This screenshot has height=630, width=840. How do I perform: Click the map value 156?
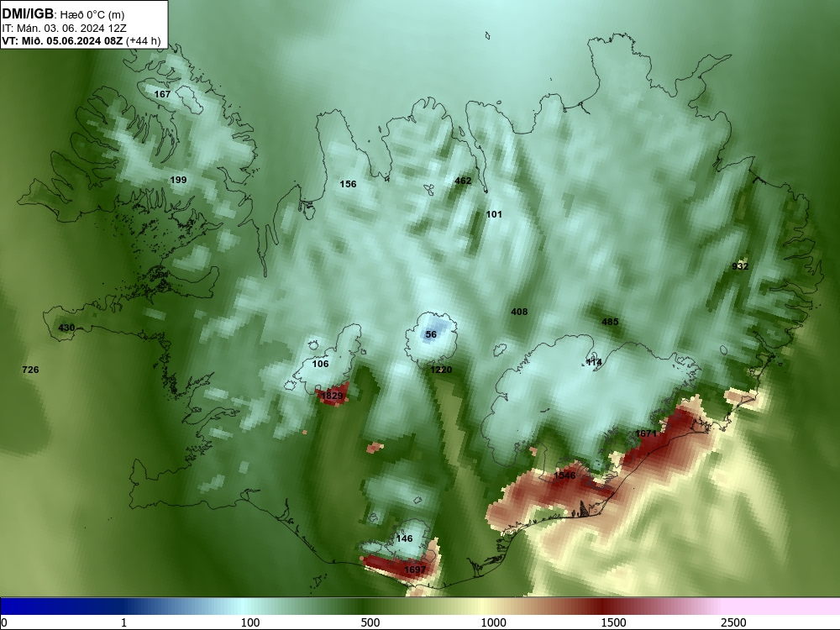tap(349, 184)
